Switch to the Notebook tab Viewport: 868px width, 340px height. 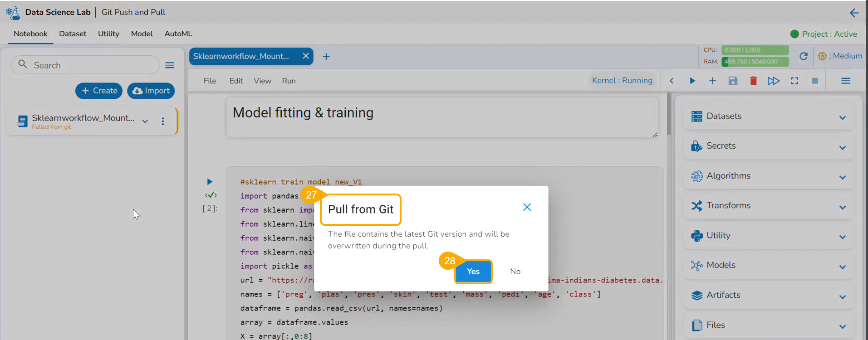[x=30, y=34]
